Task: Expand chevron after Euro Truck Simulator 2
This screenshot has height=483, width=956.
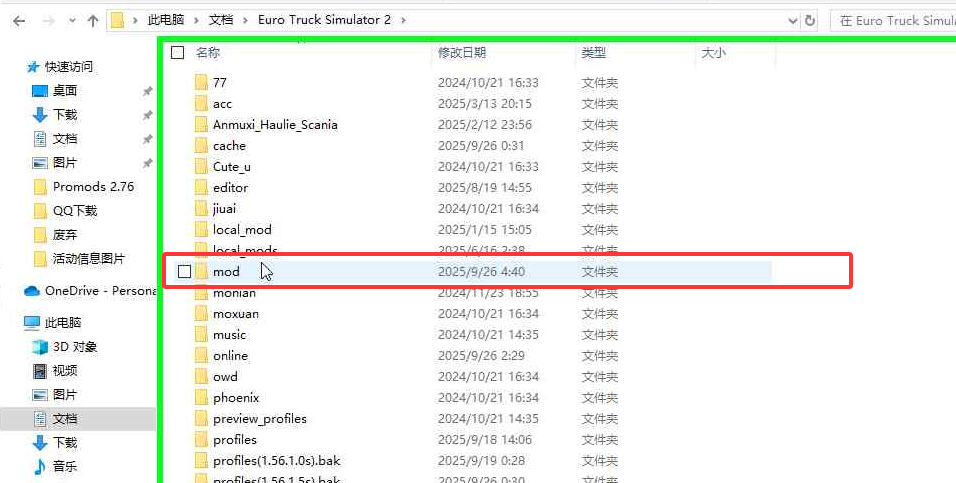Action: pos(402,21)
